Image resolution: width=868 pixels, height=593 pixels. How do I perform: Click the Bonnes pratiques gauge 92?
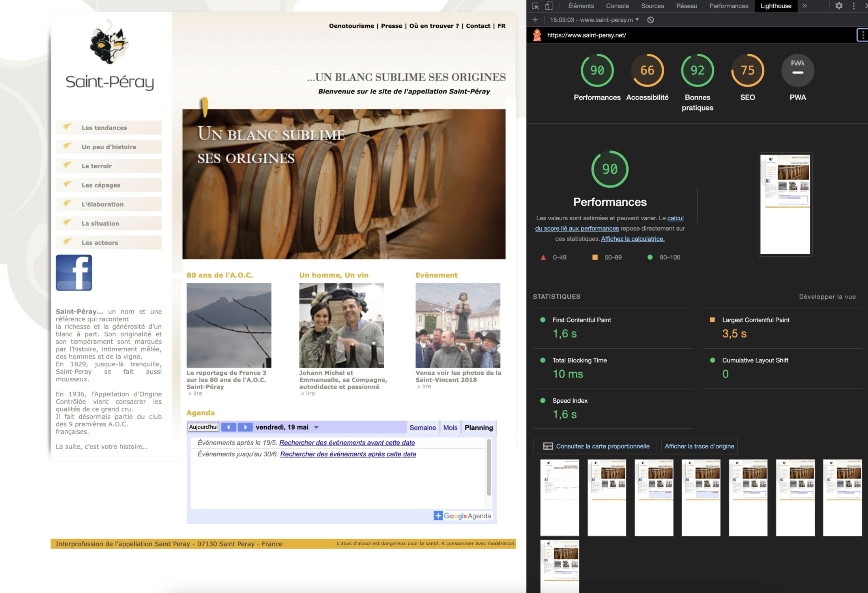(697, 70)
